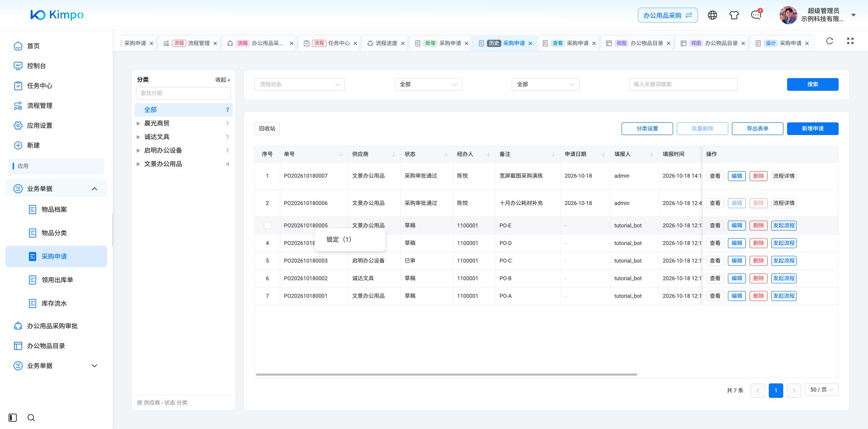Collapse sidebar via bottom-left panel icon
The image size is (868, 429).
tap(13, 418)
